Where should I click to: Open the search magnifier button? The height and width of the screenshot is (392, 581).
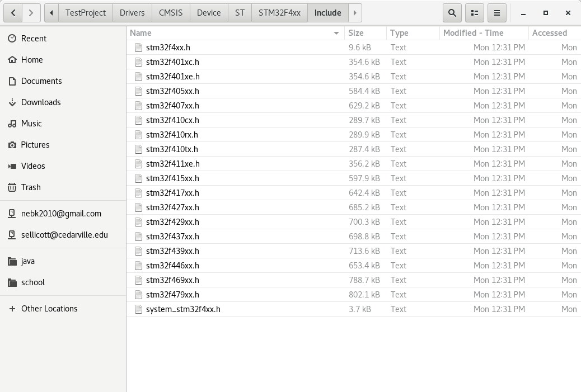click(x=452, y=13)
